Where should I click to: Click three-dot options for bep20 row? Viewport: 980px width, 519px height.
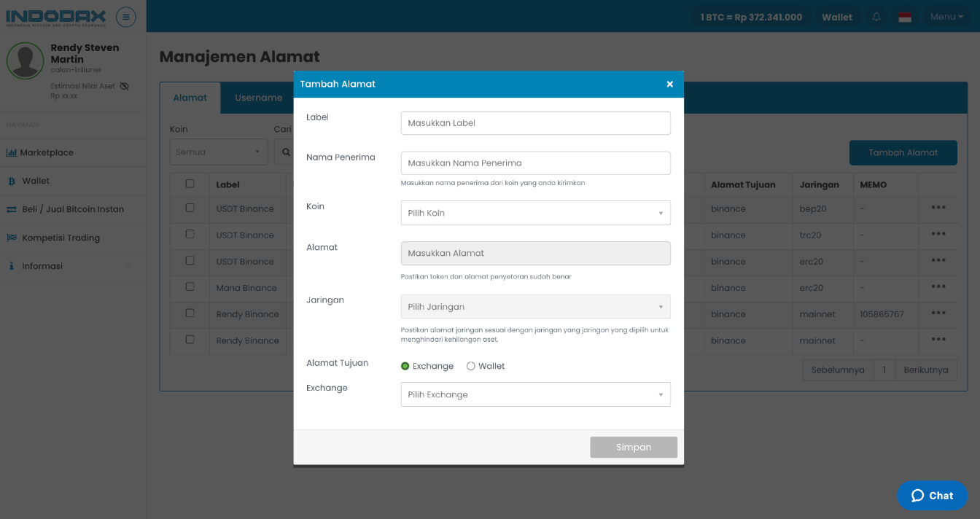[938, 208]
